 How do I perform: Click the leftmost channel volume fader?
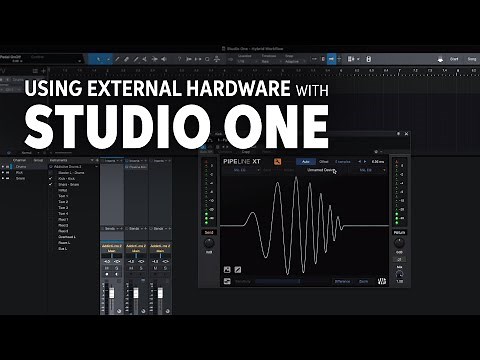[x=112, y=293]
